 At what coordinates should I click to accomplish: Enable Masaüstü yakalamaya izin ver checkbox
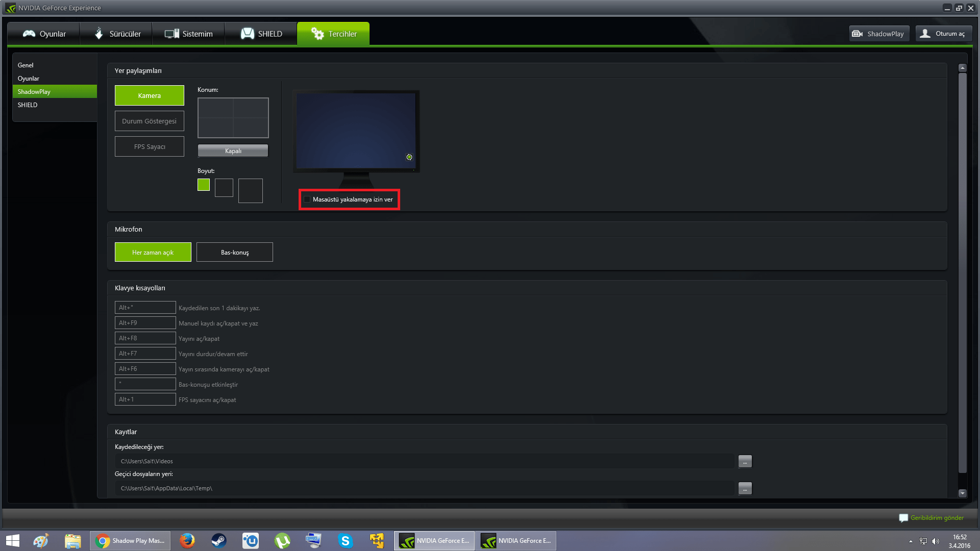[307, 199]
